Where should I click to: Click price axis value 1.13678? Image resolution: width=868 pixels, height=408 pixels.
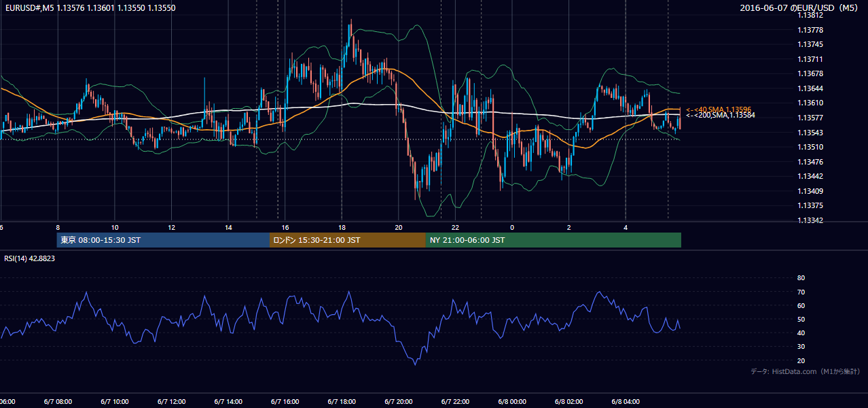[810, 74]
